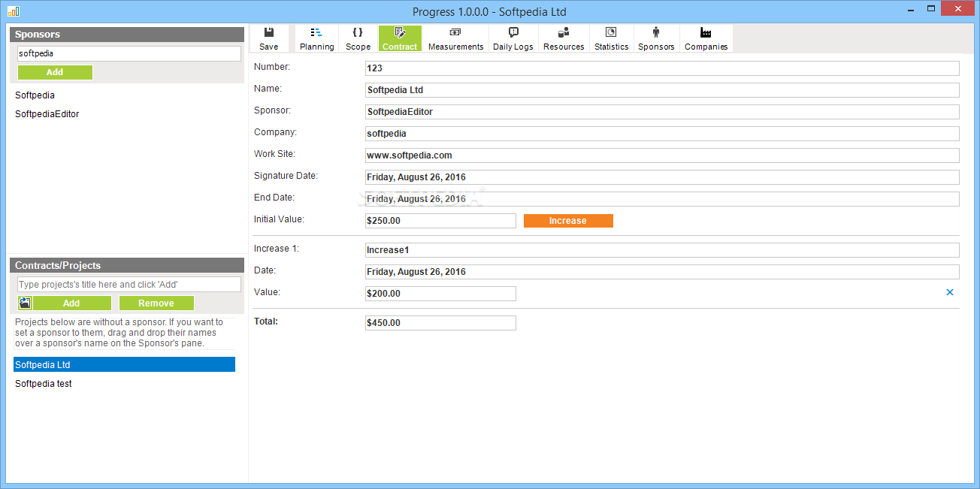This screenshot has width=980, height=489.
Task: Click the image icon beside the projects Add button
Action: click(x=25, y=303)
